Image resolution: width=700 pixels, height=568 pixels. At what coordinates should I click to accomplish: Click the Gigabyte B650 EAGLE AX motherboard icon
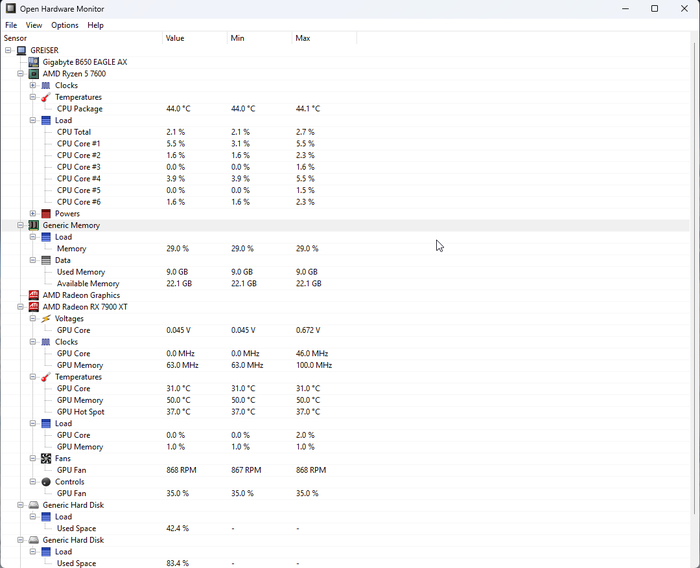[33, 62]
